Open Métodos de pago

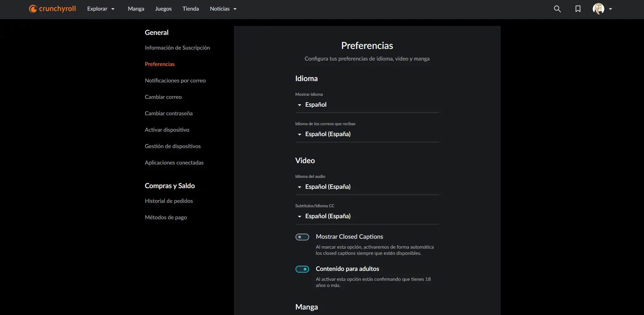click(x=166, y=218)
